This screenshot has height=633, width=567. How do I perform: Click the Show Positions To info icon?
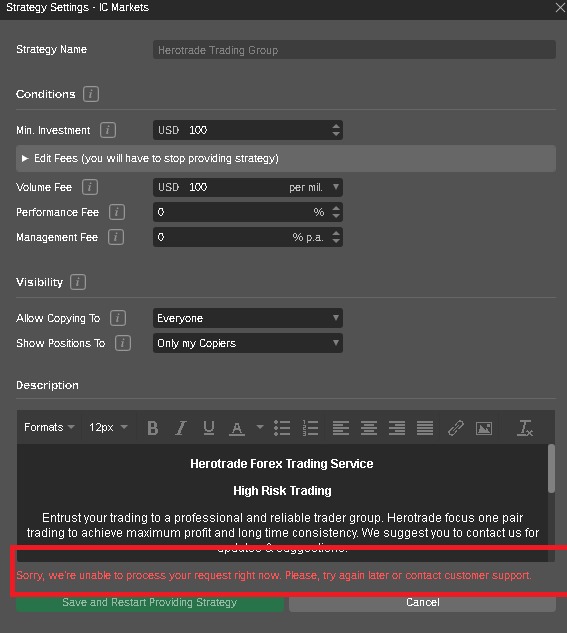coord(123,343)
